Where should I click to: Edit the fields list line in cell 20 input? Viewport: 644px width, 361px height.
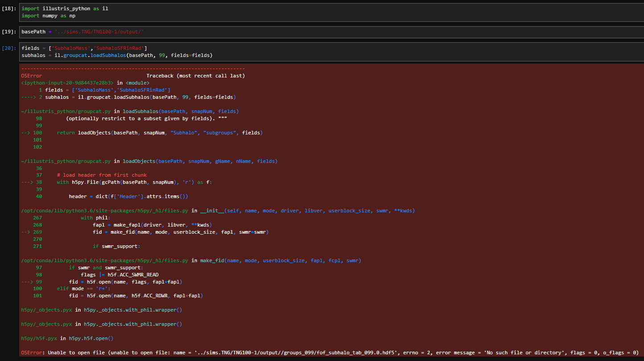(84, 48)
